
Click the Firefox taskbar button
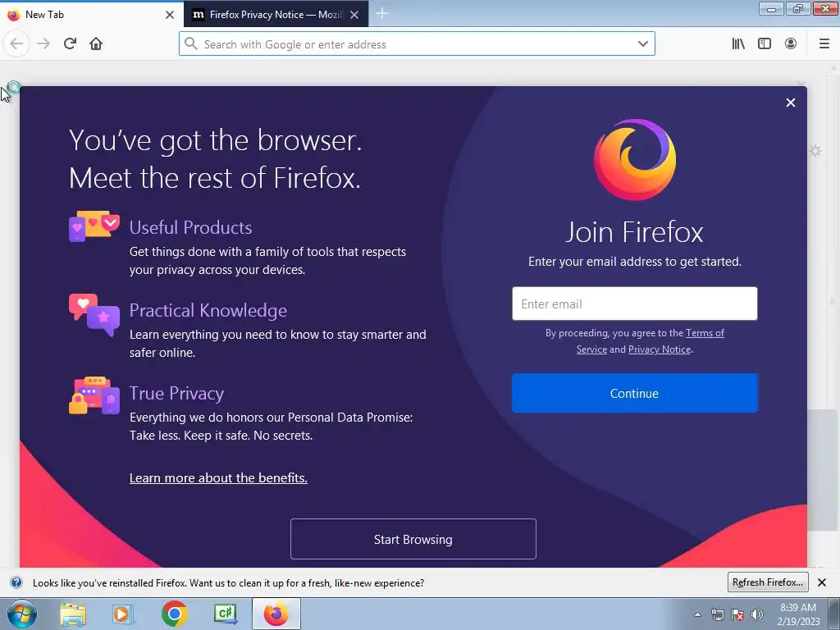pyautogui.click(x=276, y=614)
